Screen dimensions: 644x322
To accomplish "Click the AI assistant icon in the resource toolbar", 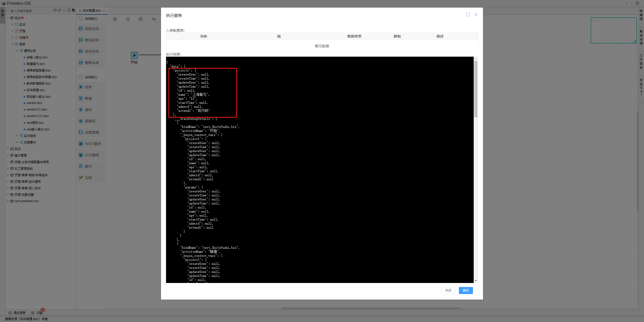I will point(55,10).
